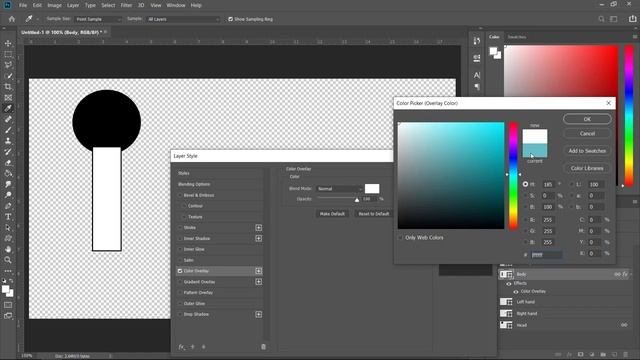The image size is (640, 360).
Task: Open the Sample Size dropdown
Action: click(x=98, y=19)
